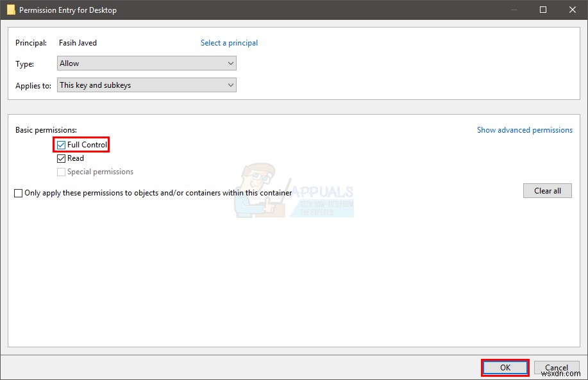The height and width of the screenshot is (380, 588).
Task: Click the Clear all button
Action: click(x=548, y=191)
